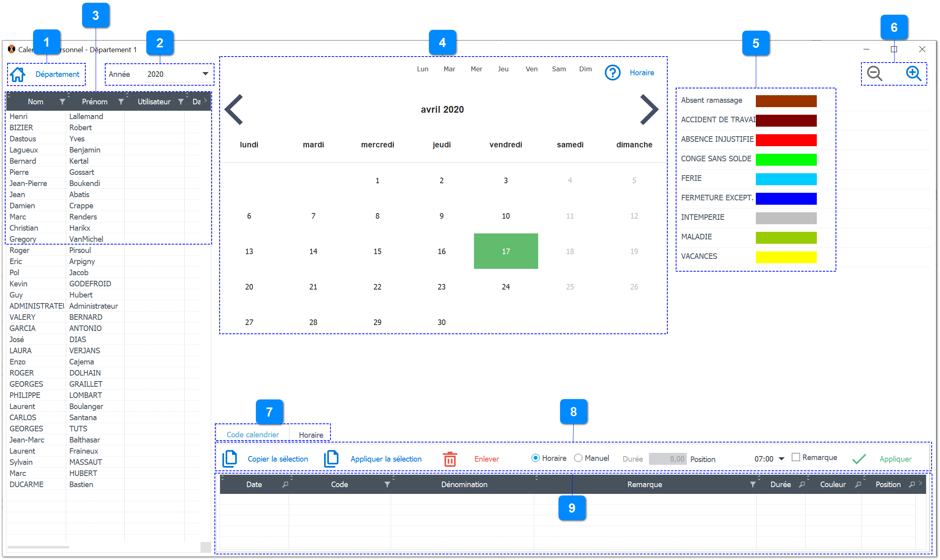The height and width of the screenshot is (560, 940).
Task: Click the Horaire link above the calendar
Action: tap(642, 72)
